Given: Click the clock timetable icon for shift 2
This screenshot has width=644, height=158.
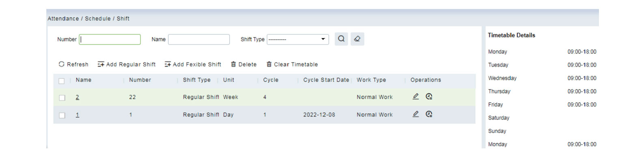Looking at the screenshot, I should click(429, 96).
